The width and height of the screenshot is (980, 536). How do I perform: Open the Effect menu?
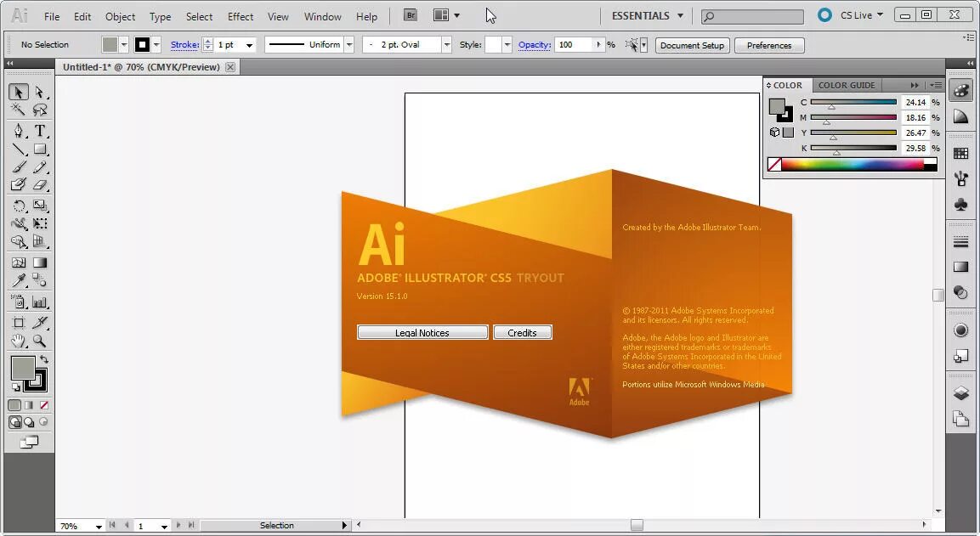[241, 17]
